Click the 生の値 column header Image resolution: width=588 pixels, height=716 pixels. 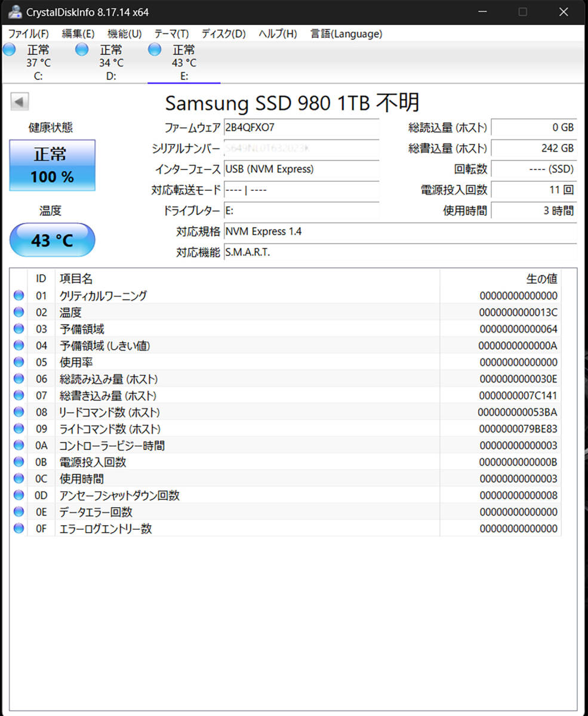click(x=500, y=279)
